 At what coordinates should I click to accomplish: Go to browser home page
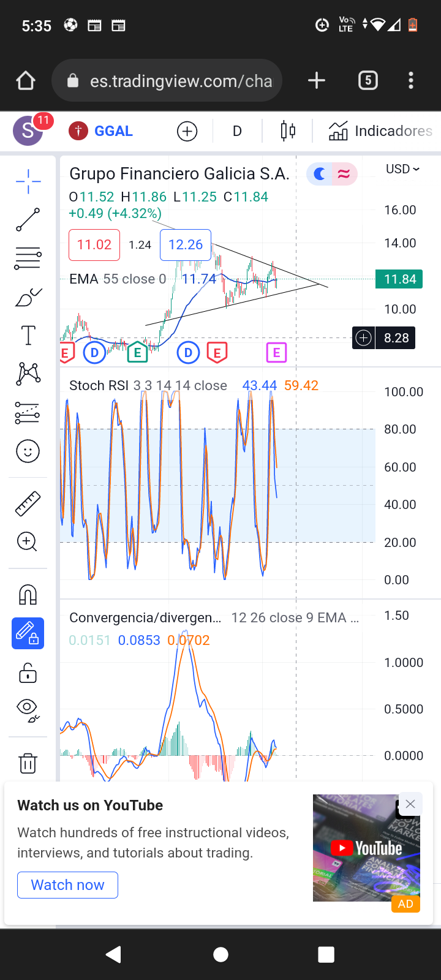click(26, 80)
